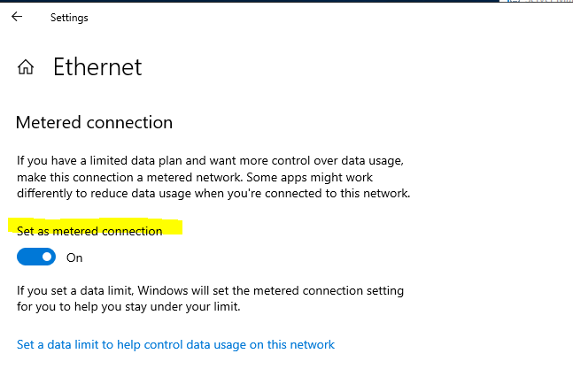The width and height of the screenshot is (573, 392).
Task: Go back using the arrow icon
Action: (17, 17)
